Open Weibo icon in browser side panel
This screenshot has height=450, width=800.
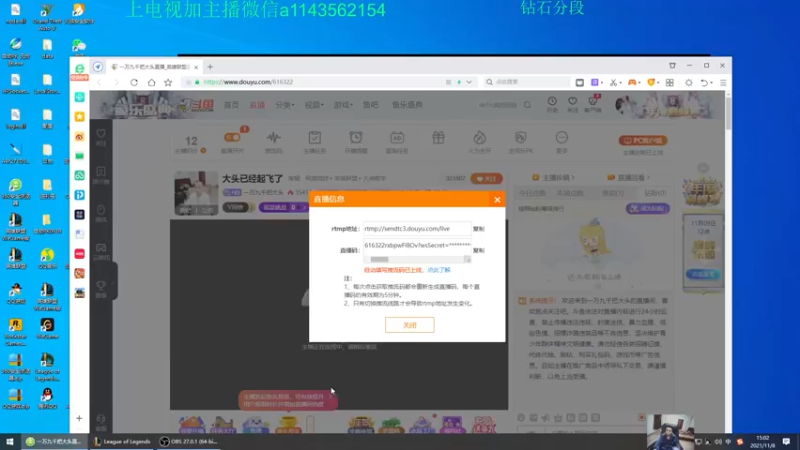[80, 136]
